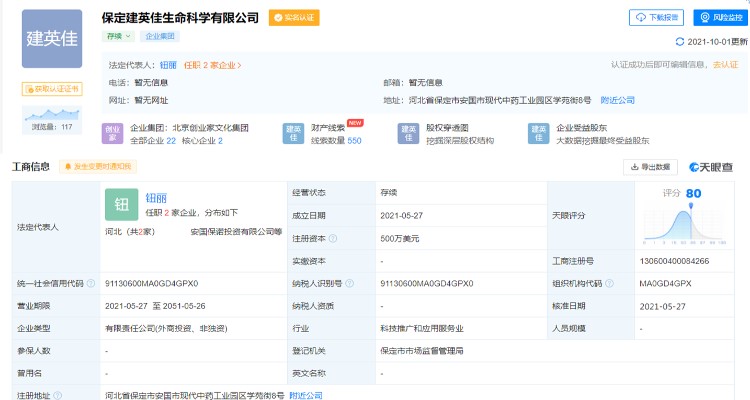Open the 实名认证 verified badge
The width and height of the screenshot is (750, 400).
coord(294,18)
